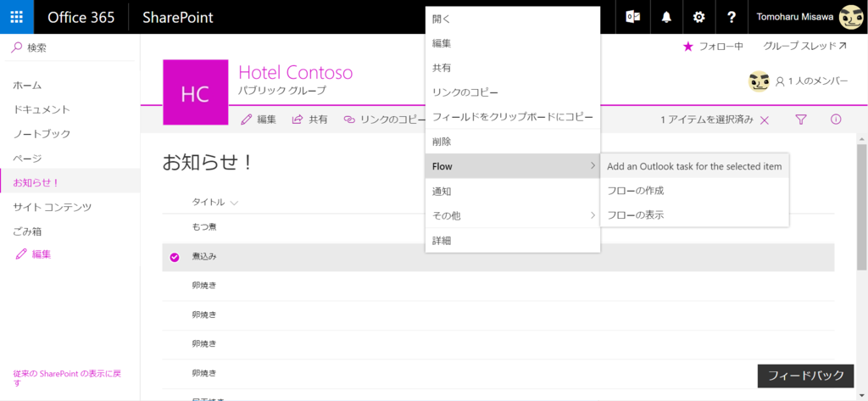Click 1 人のメンバー members link

coord(812,81)
